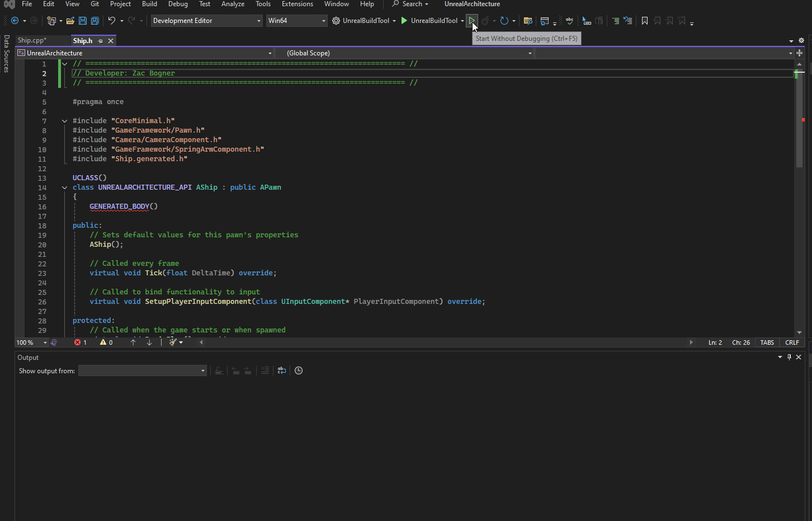This screenshot has height=521, width=812.
Task: Click the UnrealBuildTool run button
Action: tap(404, 21)
